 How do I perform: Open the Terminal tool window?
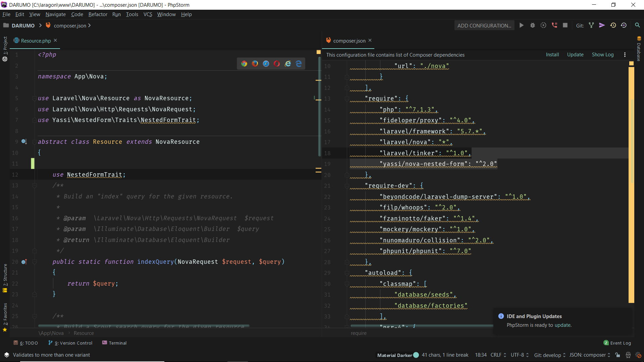pos(114,343)
